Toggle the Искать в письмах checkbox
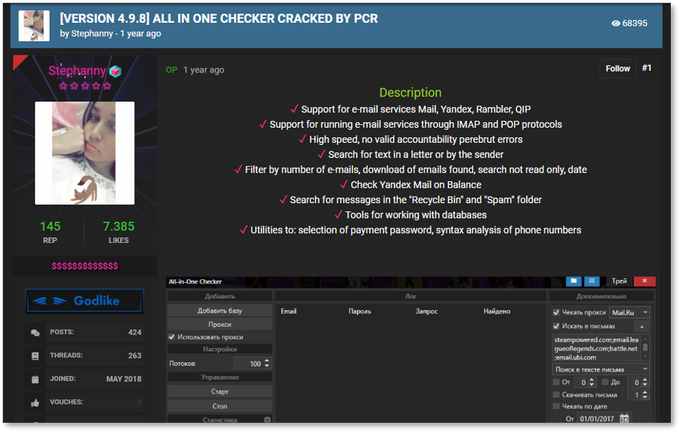 [x=556, y=326]
